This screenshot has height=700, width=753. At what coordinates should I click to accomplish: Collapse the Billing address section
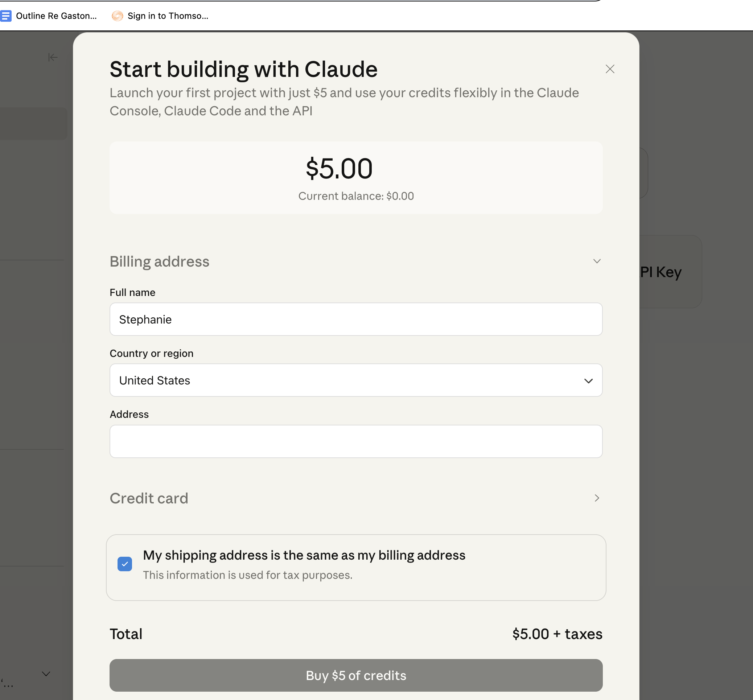tap(597, 261)
